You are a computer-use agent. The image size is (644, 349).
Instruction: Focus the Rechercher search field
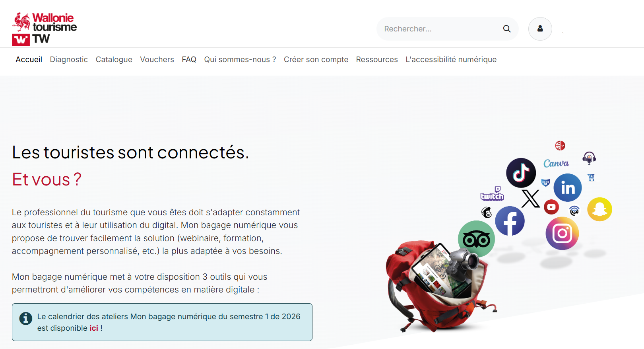439,29
